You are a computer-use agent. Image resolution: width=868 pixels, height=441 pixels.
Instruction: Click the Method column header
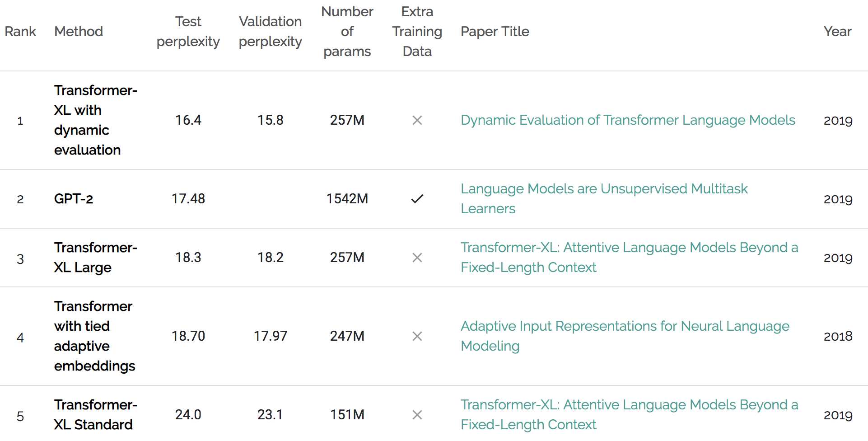pos(79,32)
